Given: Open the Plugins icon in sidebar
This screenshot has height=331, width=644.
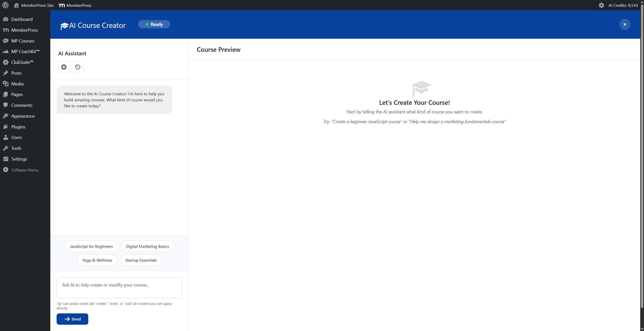Looking at the screenshot, I should (x=6, y=127).
